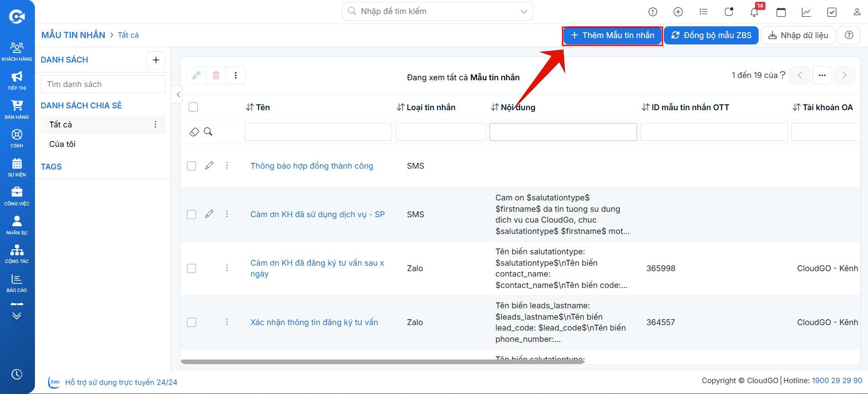
Task: Open the calendar icon in top header
Action: coord(781,12)
